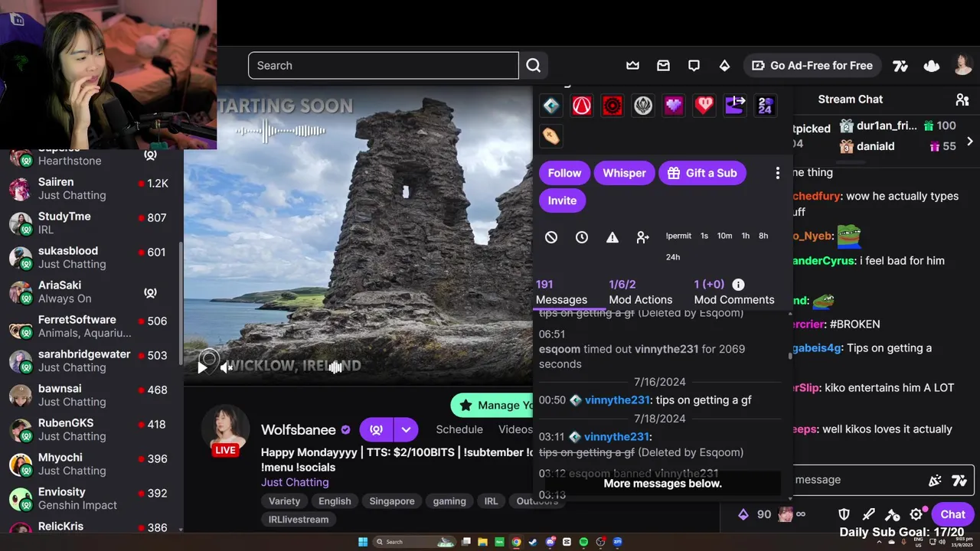Click the Follow button

coord(564,173)
